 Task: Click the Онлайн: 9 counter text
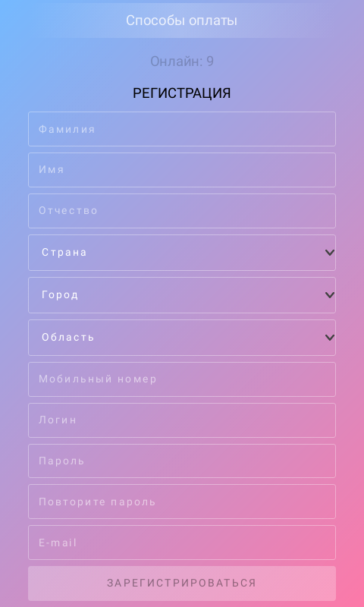182,61
